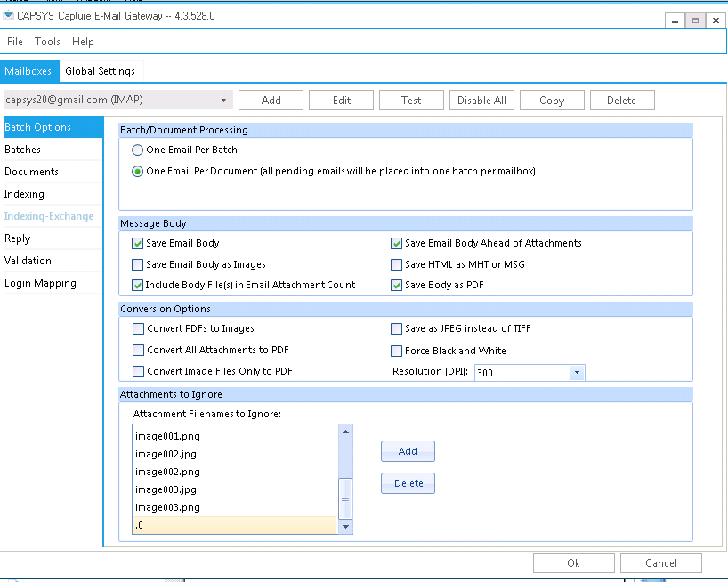Enable Force Black and White
Image resolution: width=728 pixels, height=582 pixels.
click(397, 351)
